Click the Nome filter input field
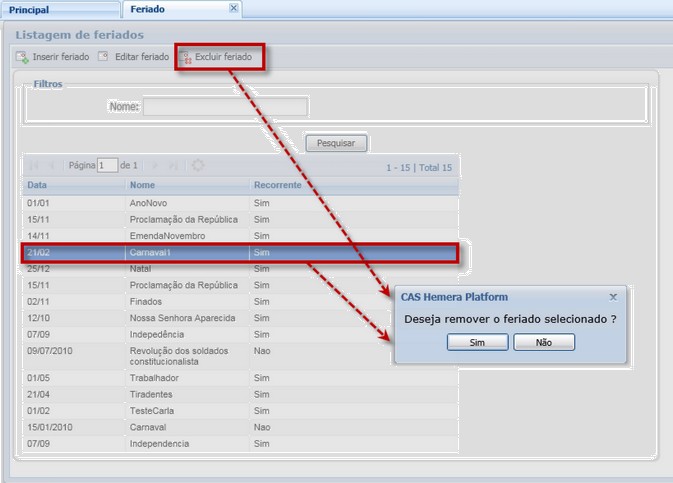Screen dimensions: 673x483 point(225,106)
